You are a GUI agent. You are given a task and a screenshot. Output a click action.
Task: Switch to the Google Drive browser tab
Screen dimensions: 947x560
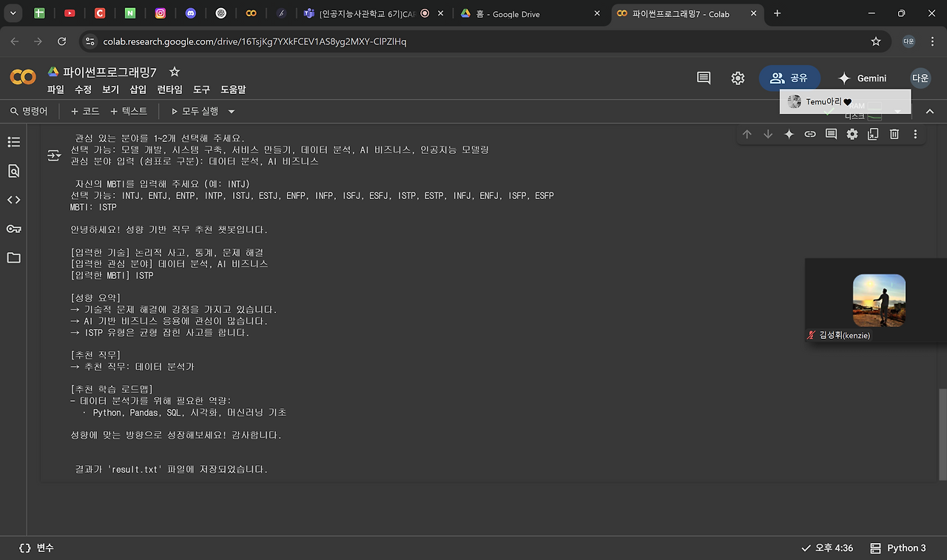click(518, 13)
